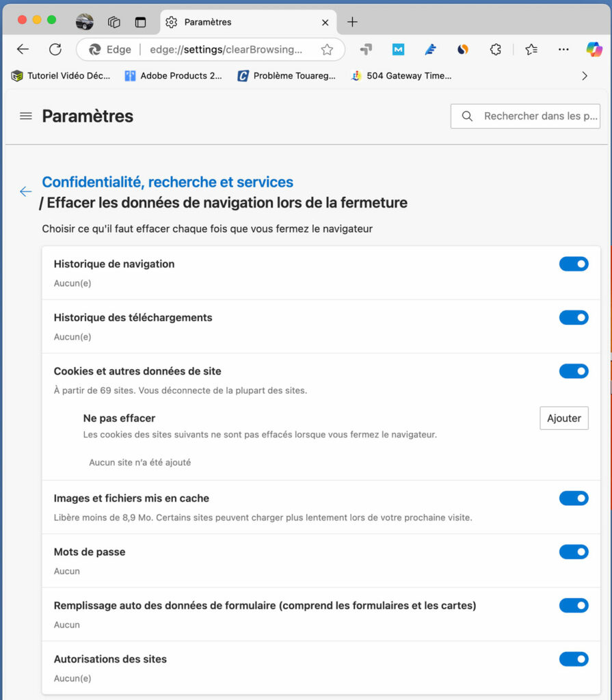Add page to favorites with star icon

pyautogui.click(x=327, y=49)
